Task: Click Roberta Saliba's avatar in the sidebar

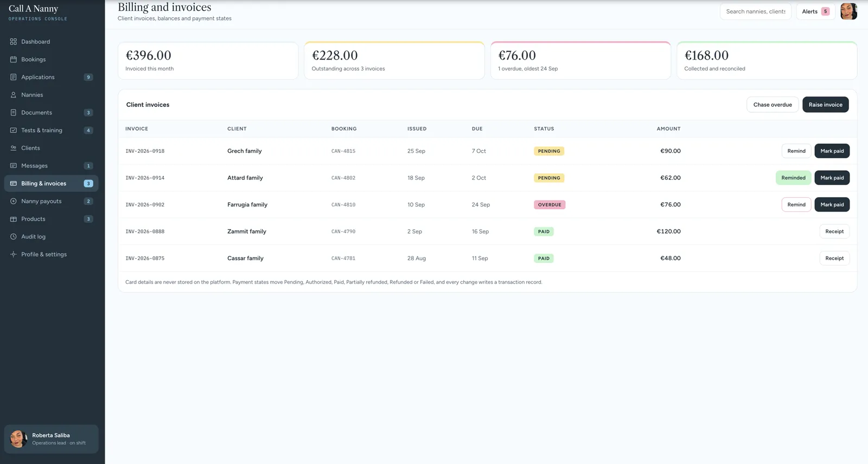Action: point(18,439)
